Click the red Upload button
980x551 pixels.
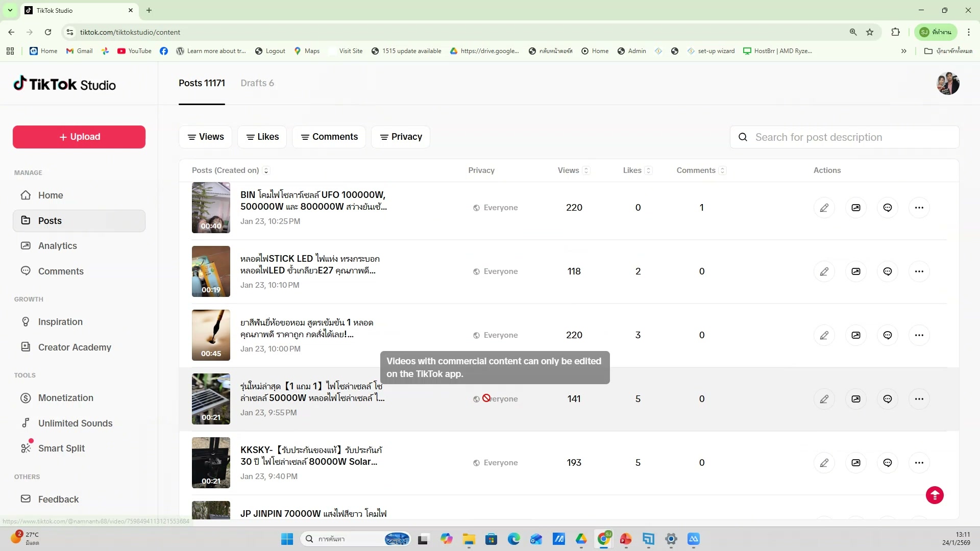(x=79, y=137)
